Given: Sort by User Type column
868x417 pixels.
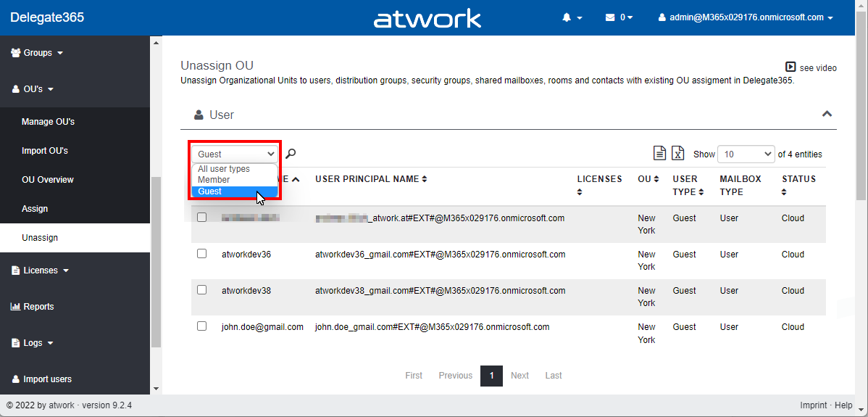Looking at the screenshot, I should pos(688,186).
